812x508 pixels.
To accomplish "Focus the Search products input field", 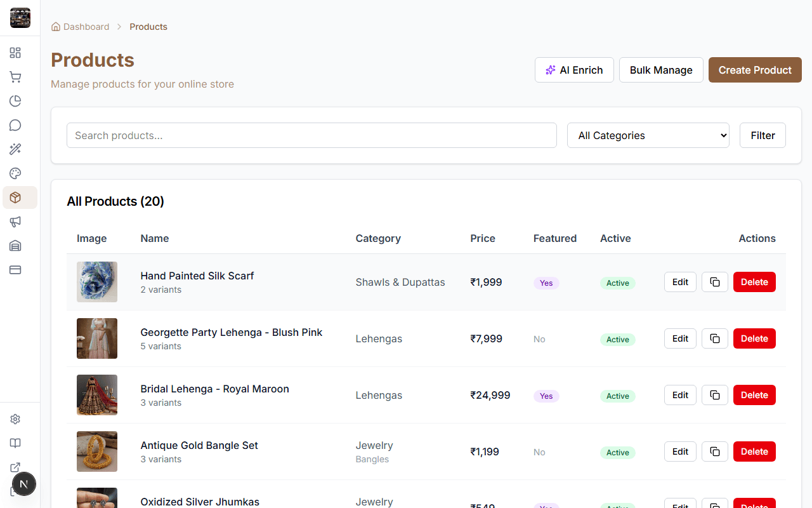I will click(x=311, y=135).
